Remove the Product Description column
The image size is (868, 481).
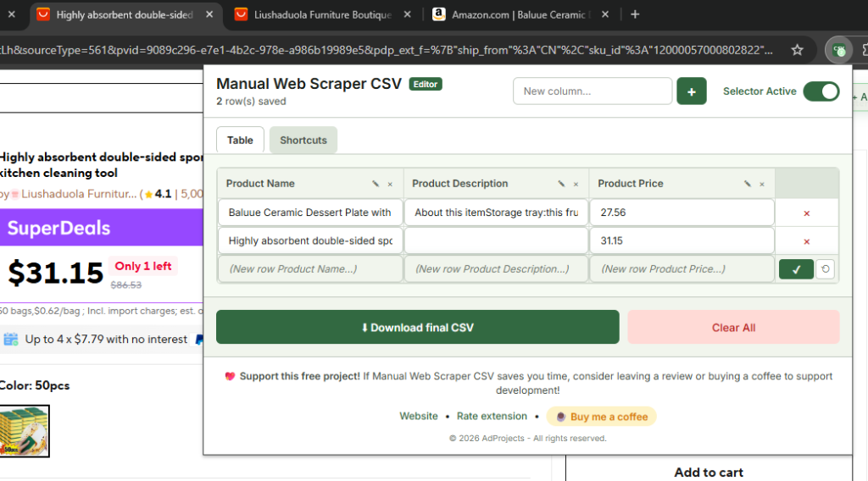pos(576,184)
